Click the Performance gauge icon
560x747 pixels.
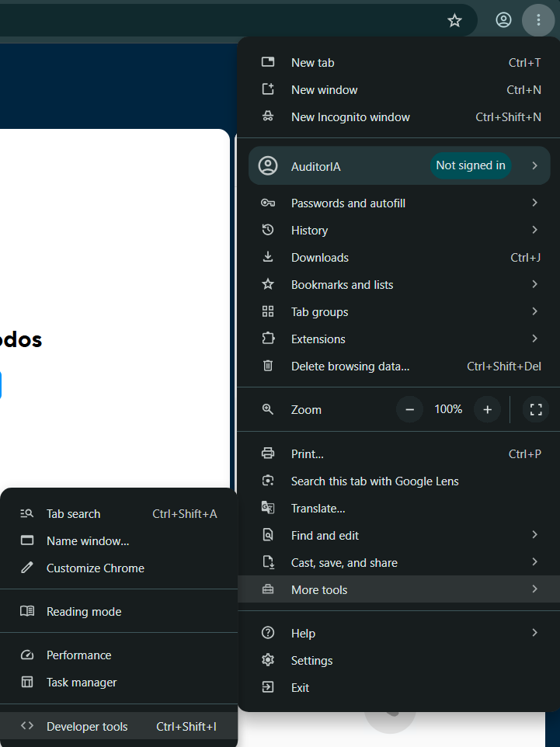27,655
